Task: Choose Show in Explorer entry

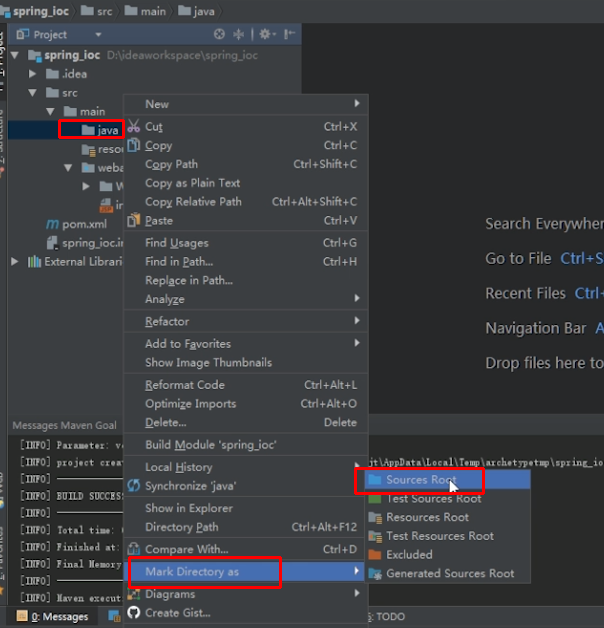Action: (189, 508)
